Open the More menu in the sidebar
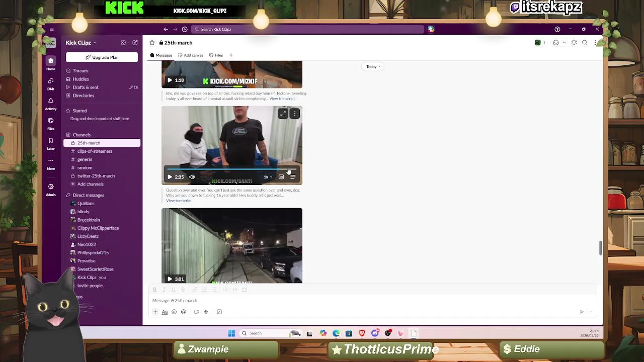The width and height of the screenshot is (644, 362). (x=51, y=163)
